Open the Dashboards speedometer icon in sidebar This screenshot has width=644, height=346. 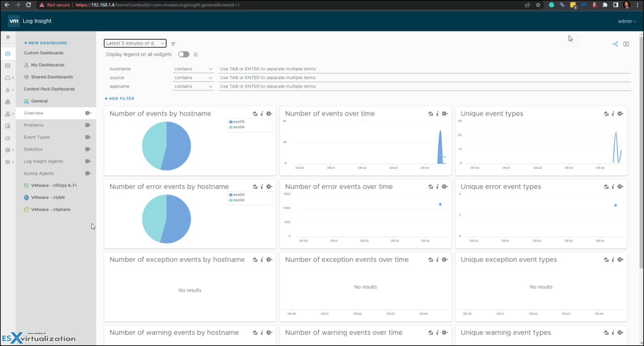8,54
